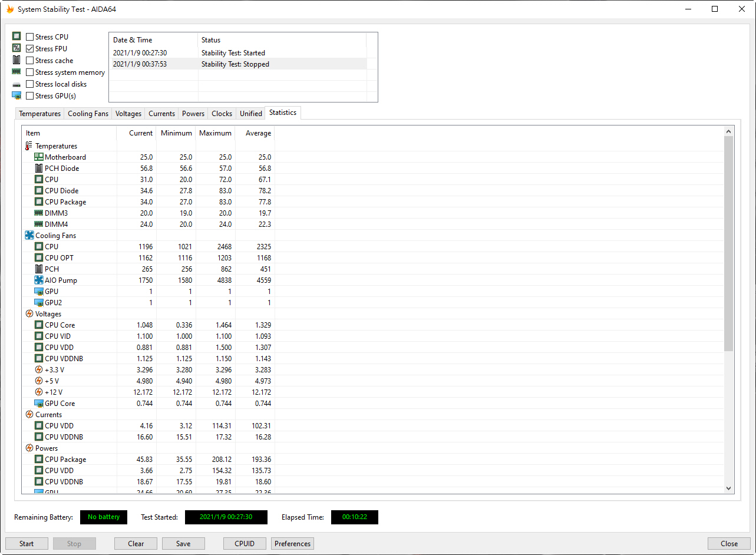Click the Maximum column header
The image size is (756, 555).
coord(215,133)
